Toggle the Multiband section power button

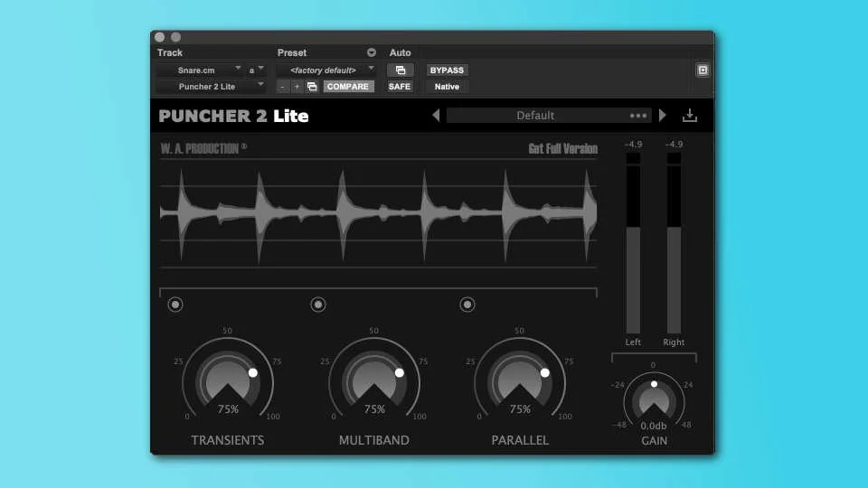click(318, 305)
